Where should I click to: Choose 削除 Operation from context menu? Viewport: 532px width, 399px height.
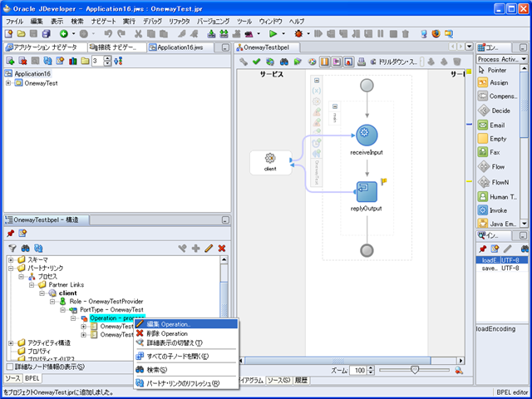click(x=167, y=333)
